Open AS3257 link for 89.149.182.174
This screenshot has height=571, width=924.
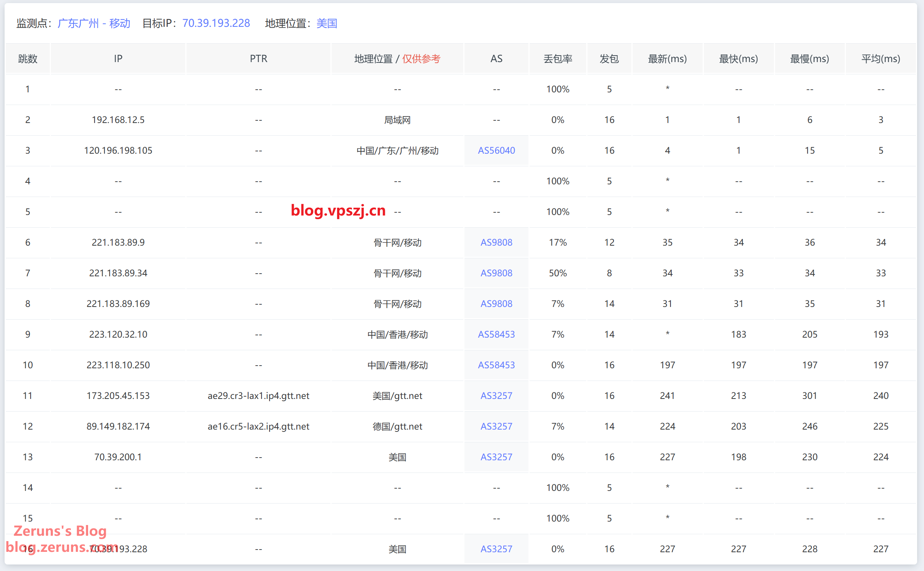[496, 427]
